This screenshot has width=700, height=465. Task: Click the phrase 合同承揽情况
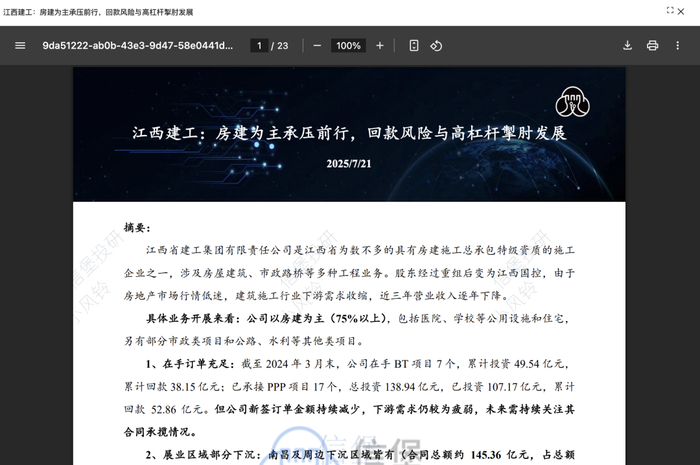157,432
